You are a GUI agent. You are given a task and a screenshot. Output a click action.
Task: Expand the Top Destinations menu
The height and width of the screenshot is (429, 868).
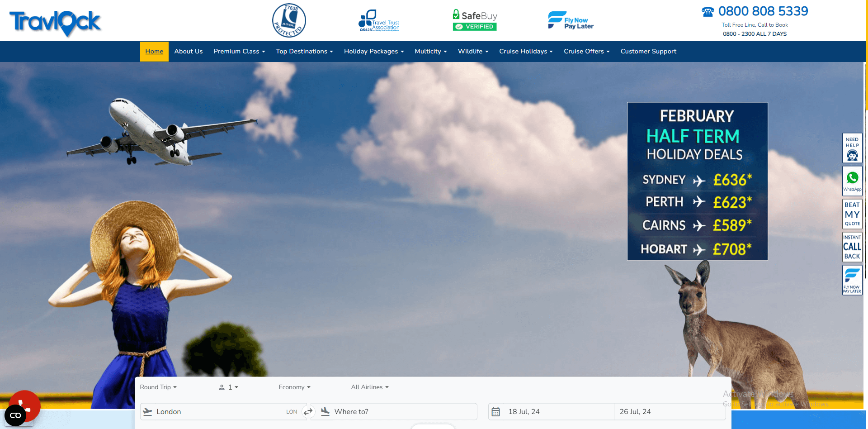(x=304, y=52)
